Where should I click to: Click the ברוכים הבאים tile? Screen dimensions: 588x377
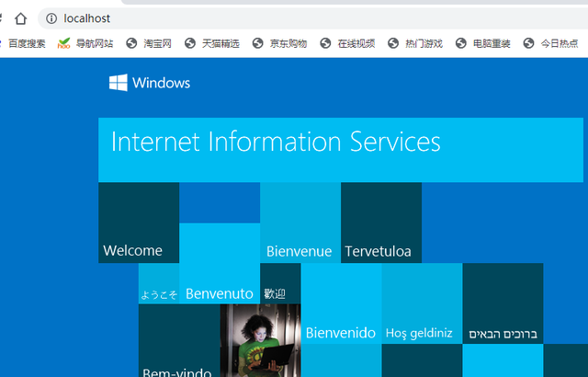503,303
